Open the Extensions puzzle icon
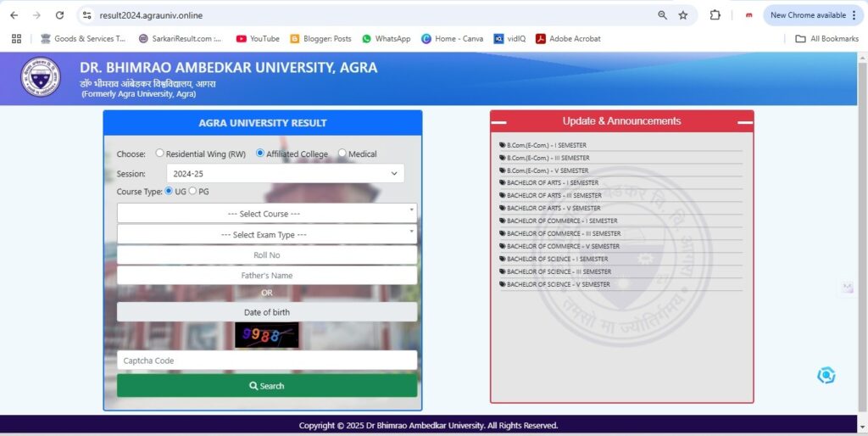The image size is (868, 436). pyautogui.click(x=715, y=15)
